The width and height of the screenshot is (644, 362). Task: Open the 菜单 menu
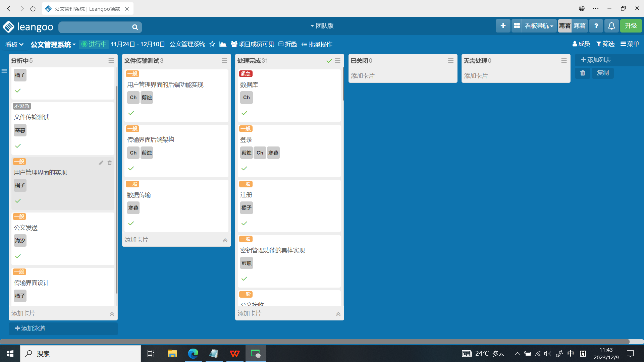630,44
